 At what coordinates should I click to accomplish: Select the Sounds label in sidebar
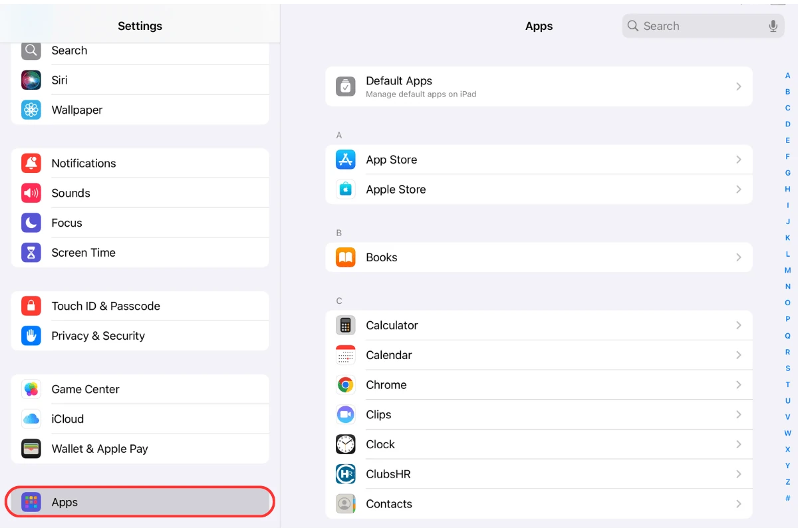(x=70, y=193)
